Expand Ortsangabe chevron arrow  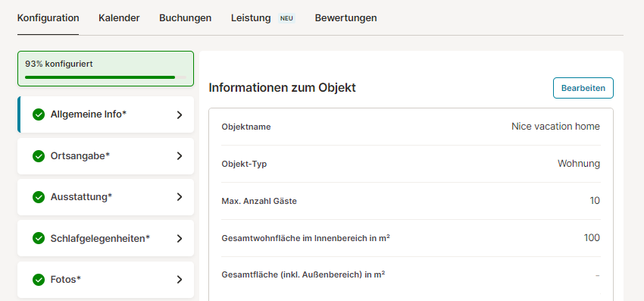click(179, 156)
